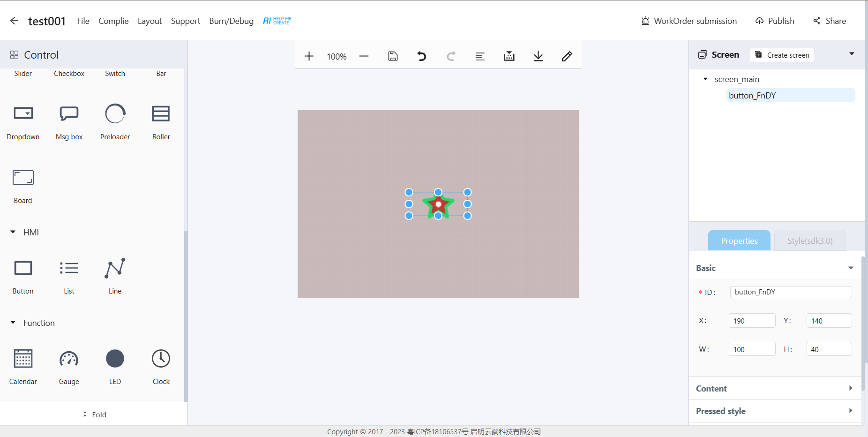This screenshot has height=437, width=868.
Task: Collapse the Function section
Action: (x=13, y=323)
